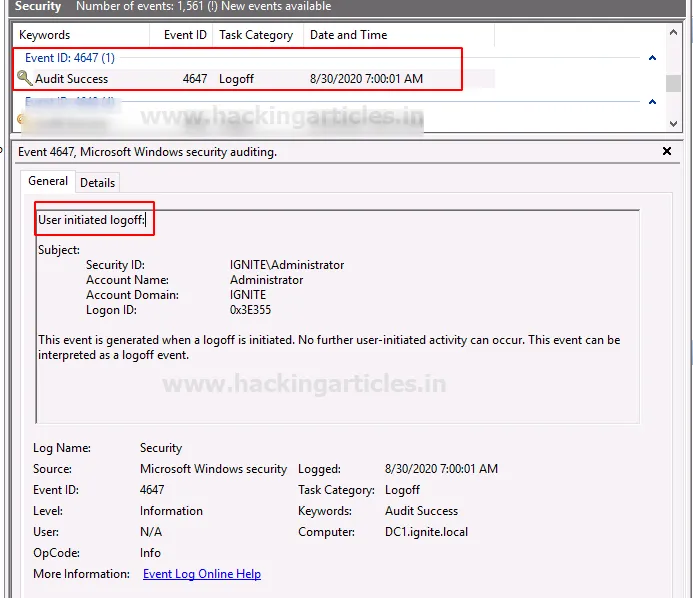693x598 pixels.
Task: Click the Event ID value 4647 in details
Action: click(152, 490)
